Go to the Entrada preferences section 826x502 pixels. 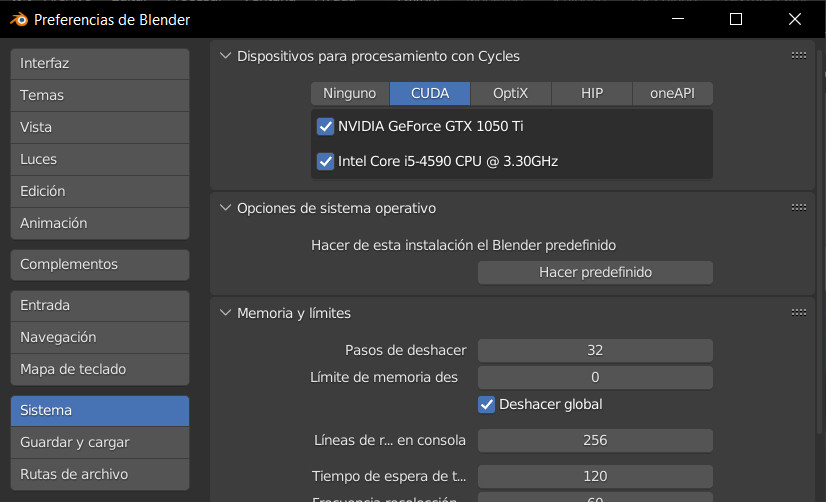(100, 306)
